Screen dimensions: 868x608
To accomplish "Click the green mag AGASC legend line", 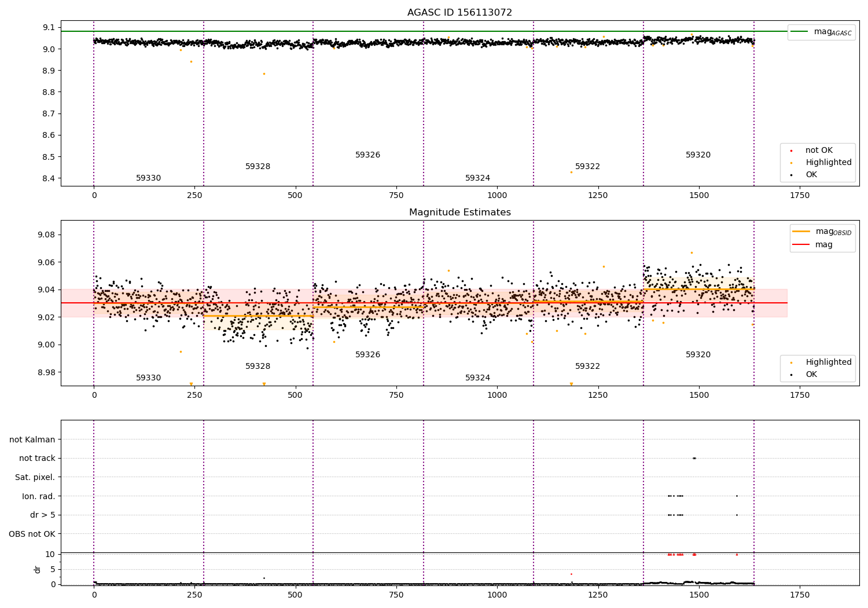I will pyautogui.click(x=799, y=32).
